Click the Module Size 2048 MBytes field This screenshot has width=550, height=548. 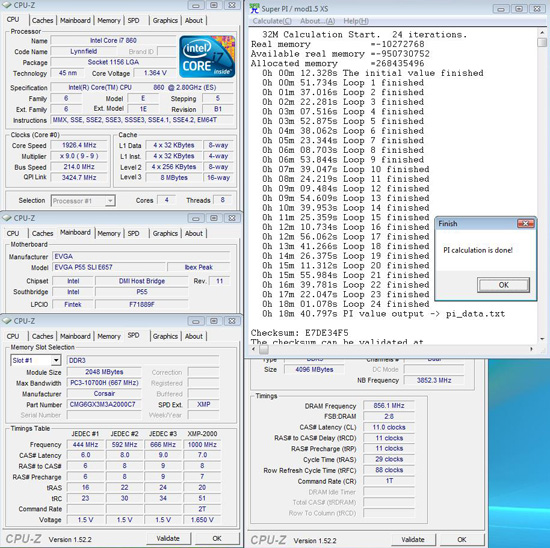pyautogui.click(x=104, y=372)
